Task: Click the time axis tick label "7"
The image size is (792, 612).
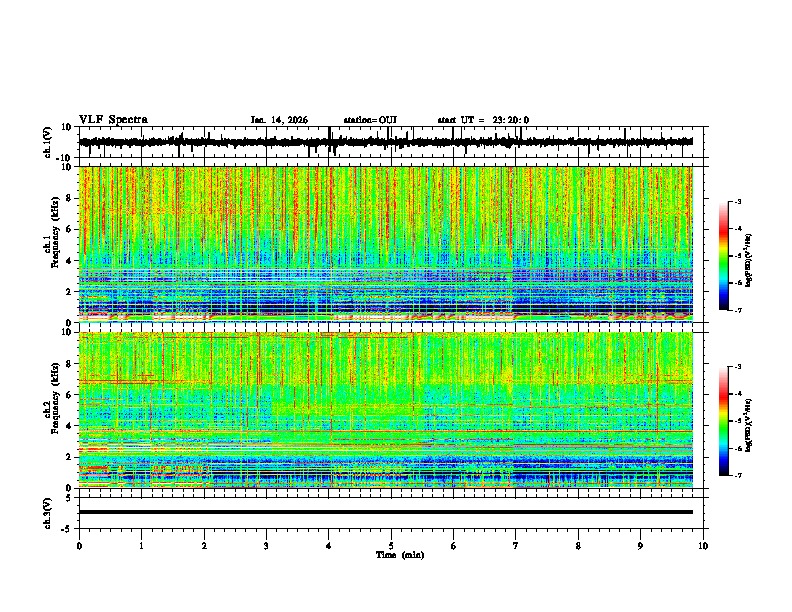Action: coord(516,546)
